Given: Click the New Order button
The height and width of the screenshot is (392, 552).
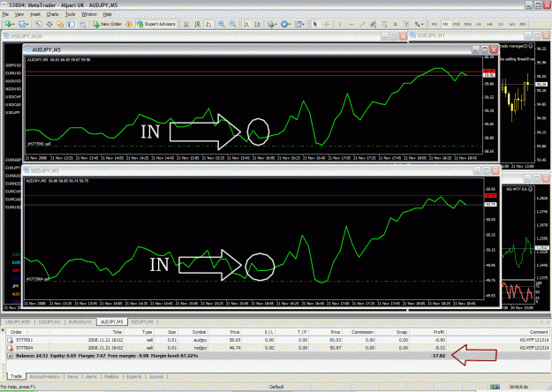Looking at the screenshot, I should click(108, 24).
